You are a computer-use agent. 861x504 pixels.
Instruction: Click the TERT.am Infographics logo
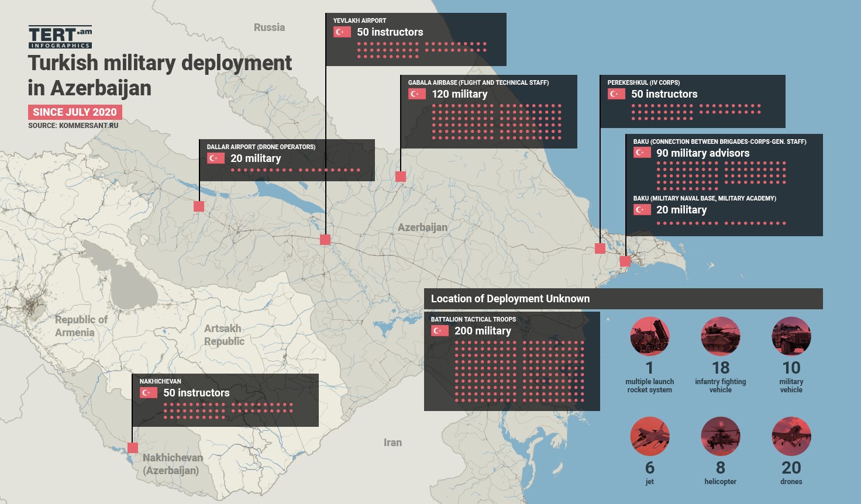click(x=60, y=37)
